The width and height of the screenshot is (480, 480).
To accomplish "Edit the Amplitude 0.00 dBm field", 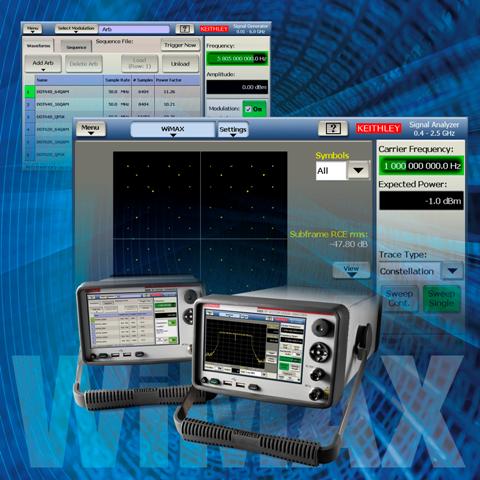I will 237,87.
